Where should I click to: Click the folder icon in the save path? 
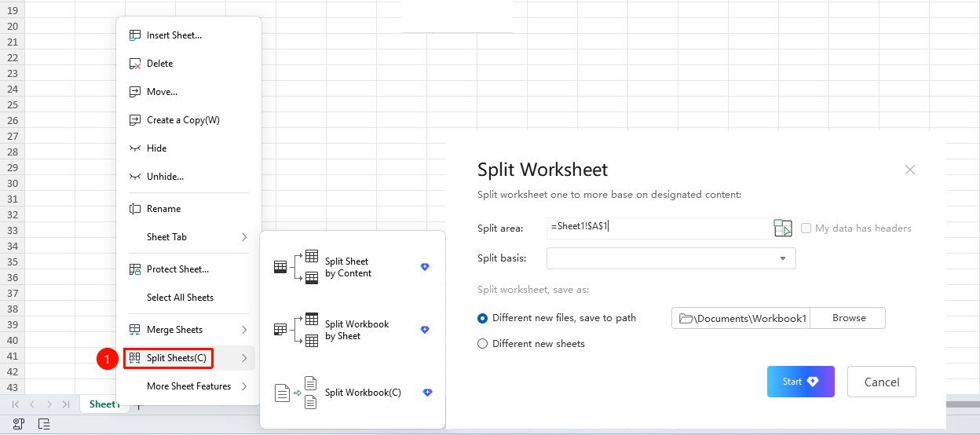click(686, 318)
